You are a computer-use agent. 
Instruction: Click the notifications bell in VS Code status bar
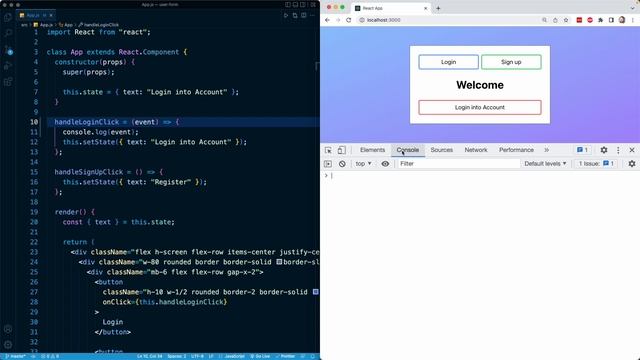(313, 356)
